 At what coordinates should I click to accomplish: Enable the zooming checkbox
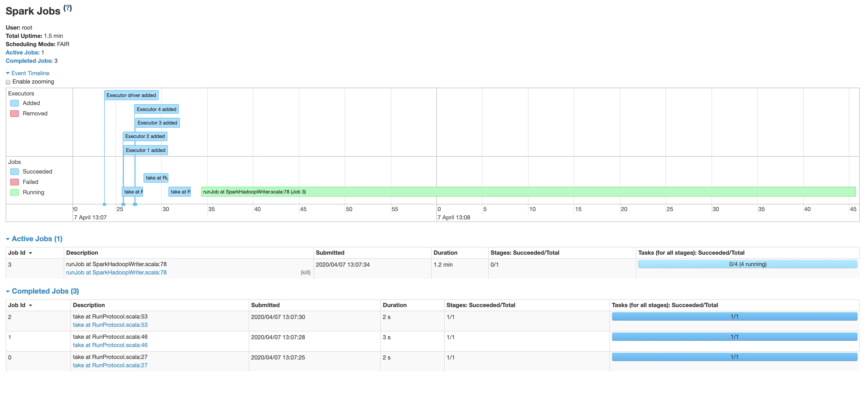(x=8, y=82)
